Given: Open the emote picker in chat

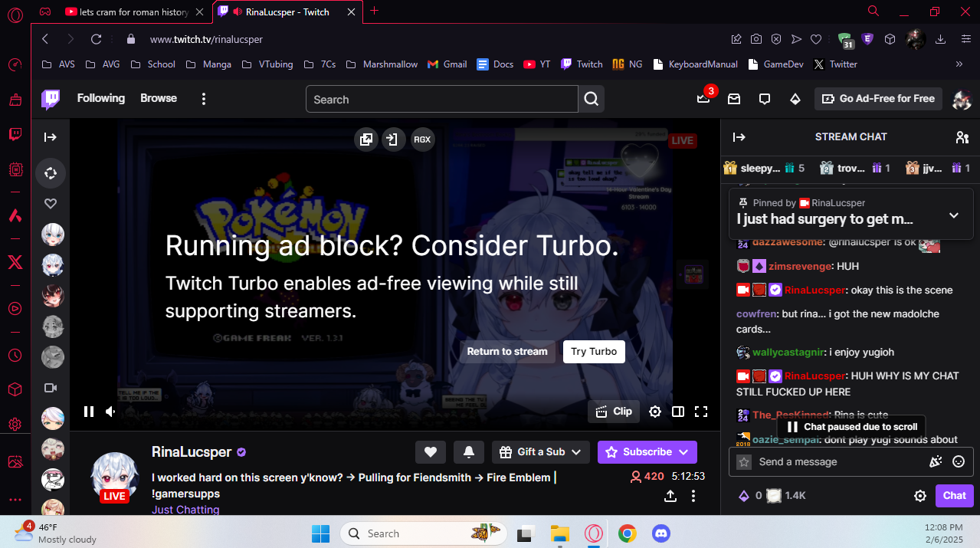Looking at the screenshot, I should pos(958,461).
